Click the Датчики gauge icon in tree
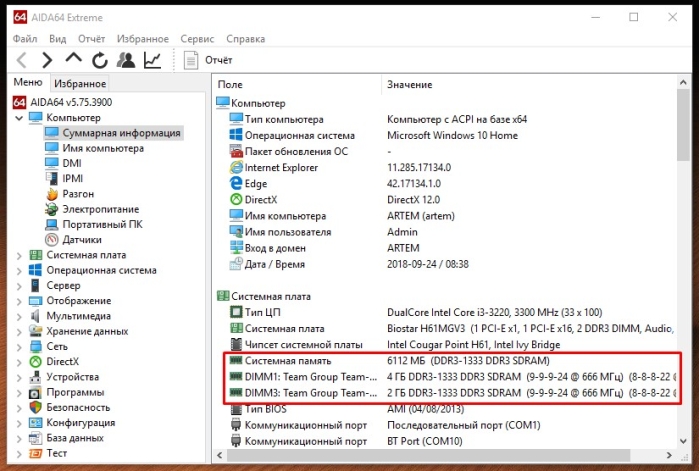Image resolution: width=699 pixels, height=471 pixels. (52, 240)
